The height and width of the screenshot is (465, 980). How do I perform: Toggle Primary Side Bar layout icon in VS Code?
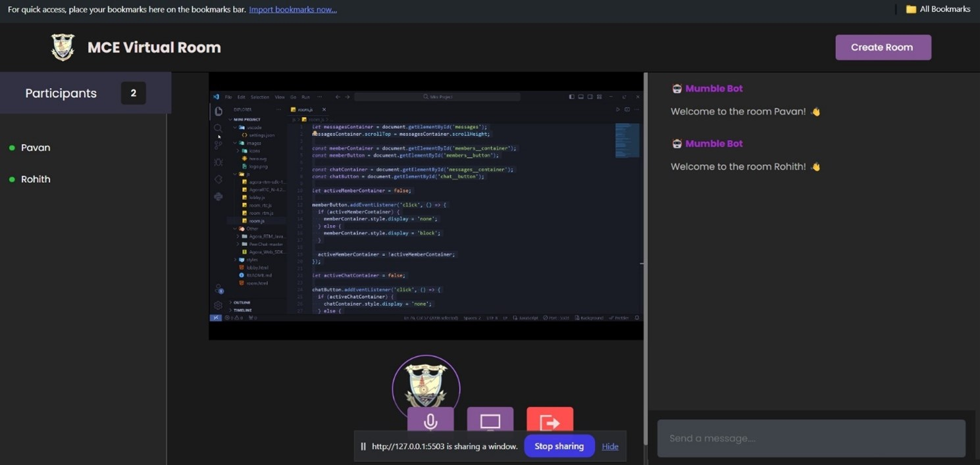click(572, 97)
